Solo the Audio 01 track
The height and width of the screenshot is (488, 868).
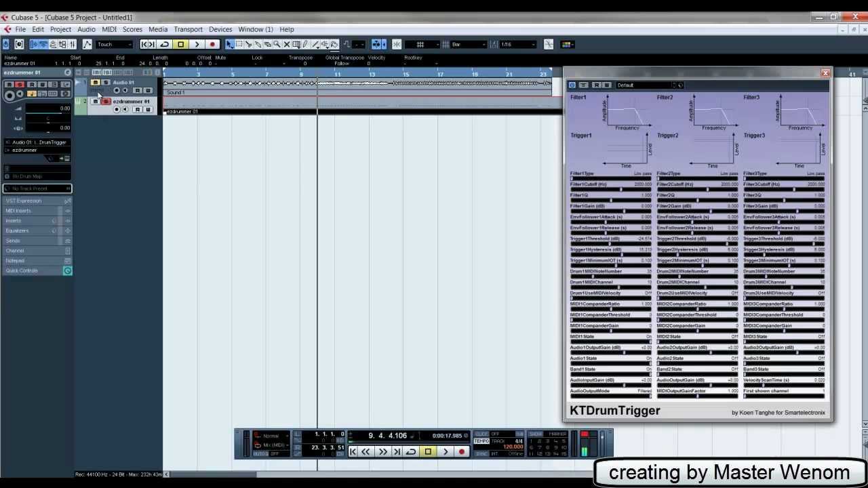click(105, 83)
